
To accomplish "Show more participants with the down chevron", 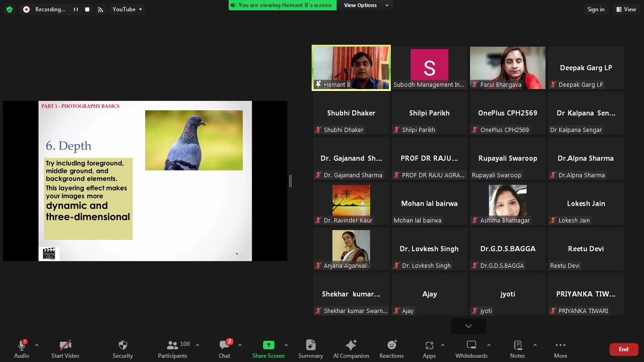I will click(468, 326).
